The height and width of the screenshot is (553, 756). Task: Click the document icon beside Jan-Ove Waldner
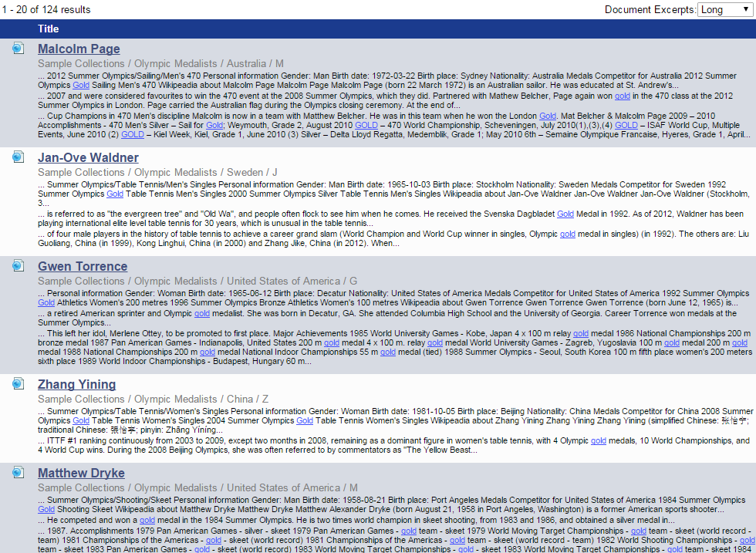click(18, 157)
